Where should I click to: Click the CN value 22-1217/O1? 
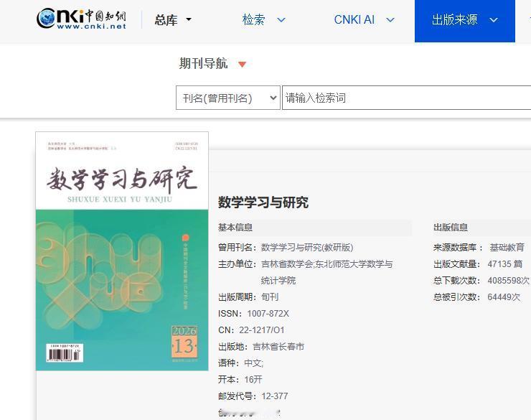(x=262, y=330)
